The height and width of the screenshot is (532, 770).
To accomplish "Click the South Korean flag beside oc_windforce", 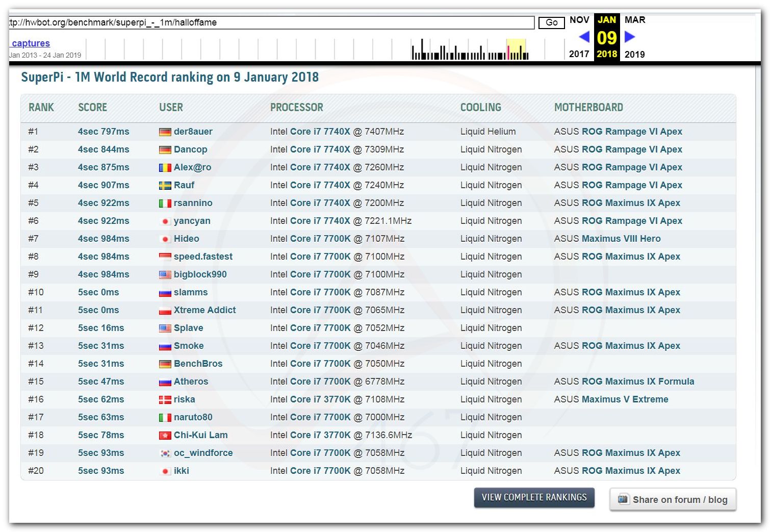I will click(165, 453).
